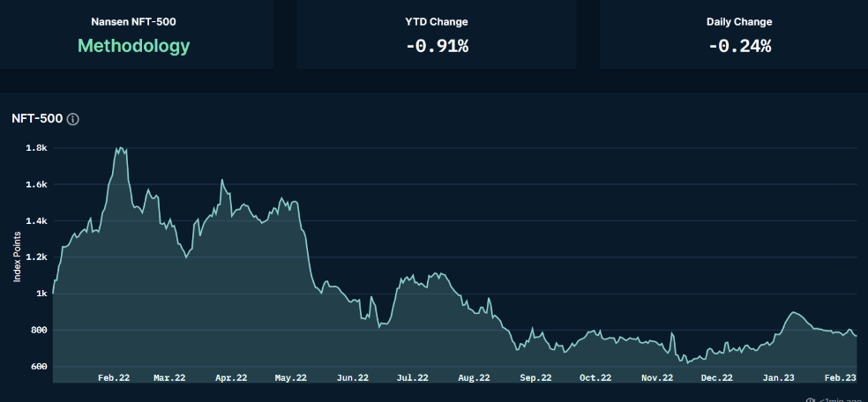Screen dimensions: 868x402
Task: Click the Index Points axis title
Action: 17,257
